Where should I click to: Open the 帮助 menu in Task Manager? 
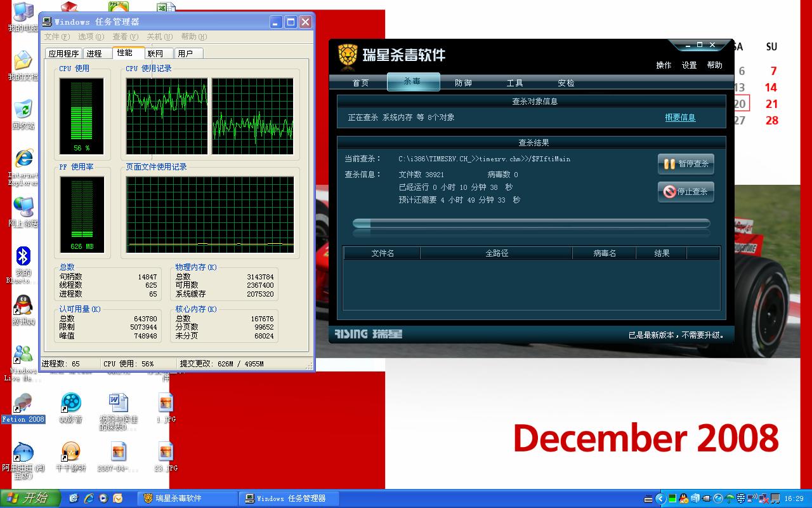coord(193,37)
